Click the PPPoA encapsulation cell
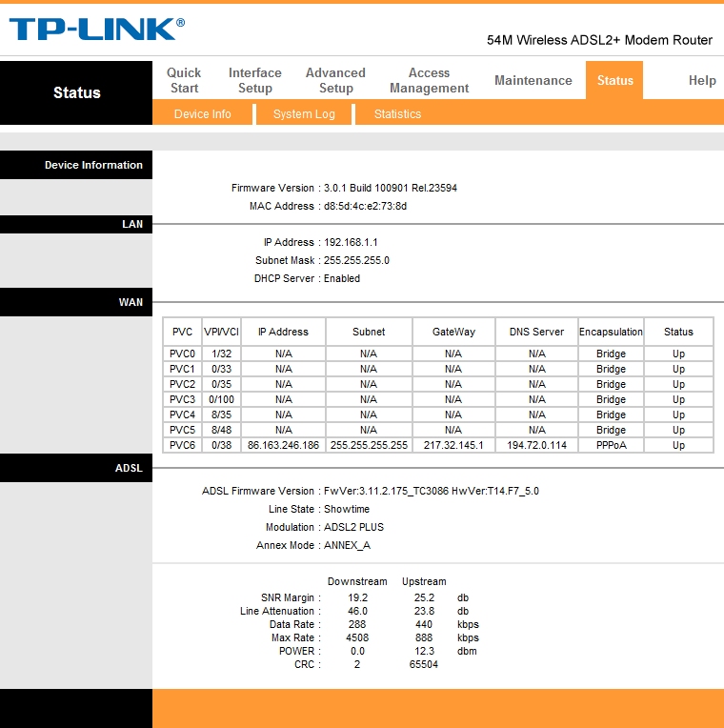 pyautogui.click(x=612, y=445)
